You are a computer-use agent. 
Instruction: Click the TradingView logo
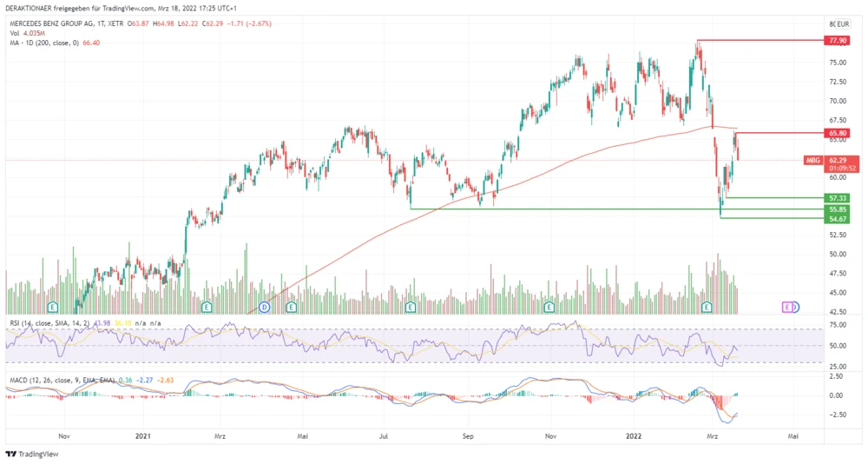click(x=32, y=454)
